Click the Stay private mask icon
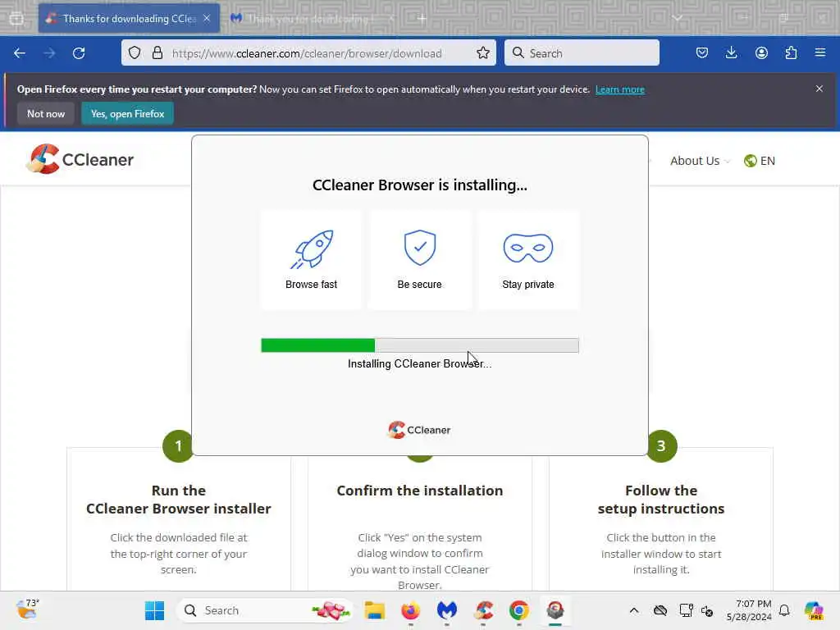 tap(527, 248)
